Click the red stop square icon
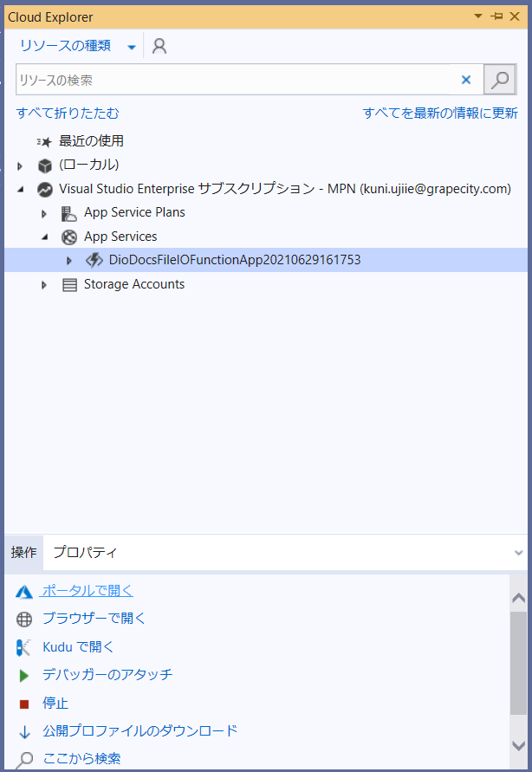This screenshot has width=532, height=772. (24, 704)
